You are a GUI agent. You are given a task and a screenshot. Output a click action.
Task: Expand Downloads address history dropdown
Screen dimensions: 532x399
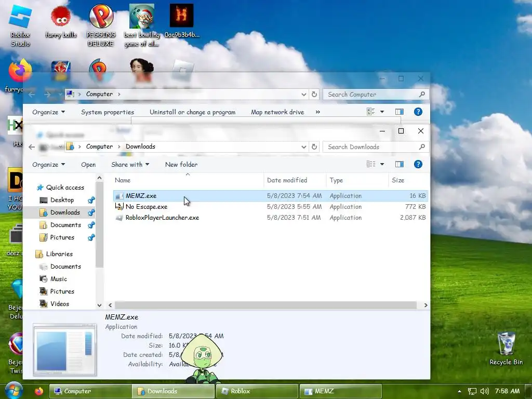(x=303, y=147)
